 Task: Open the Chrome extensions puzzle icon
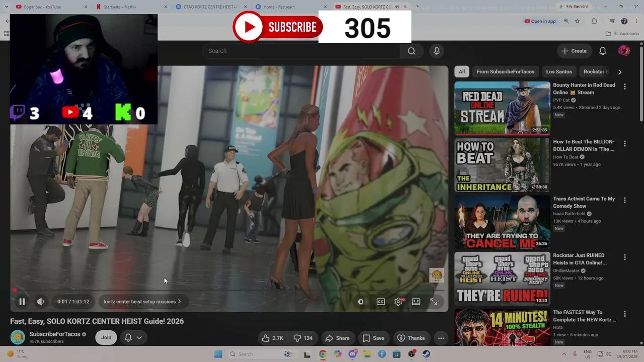[594, 21]
